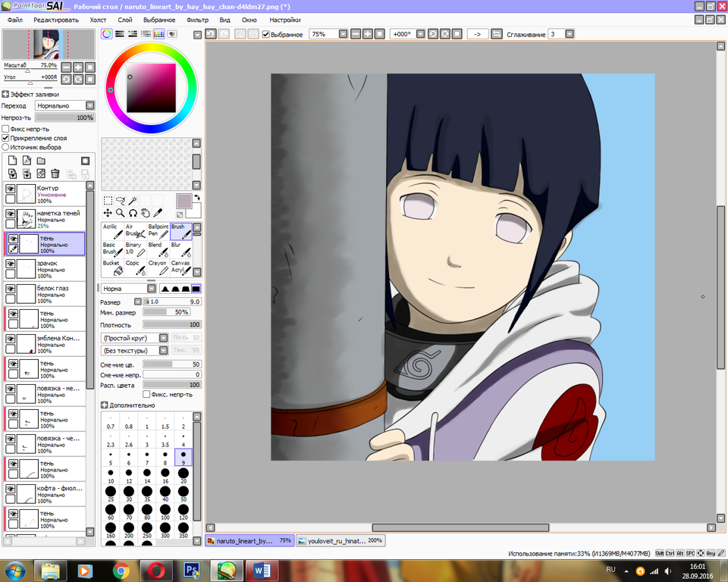Create a new normal layer
This screenshot has width=728, height=582.
pyautogui.click(x=13, y=161)
